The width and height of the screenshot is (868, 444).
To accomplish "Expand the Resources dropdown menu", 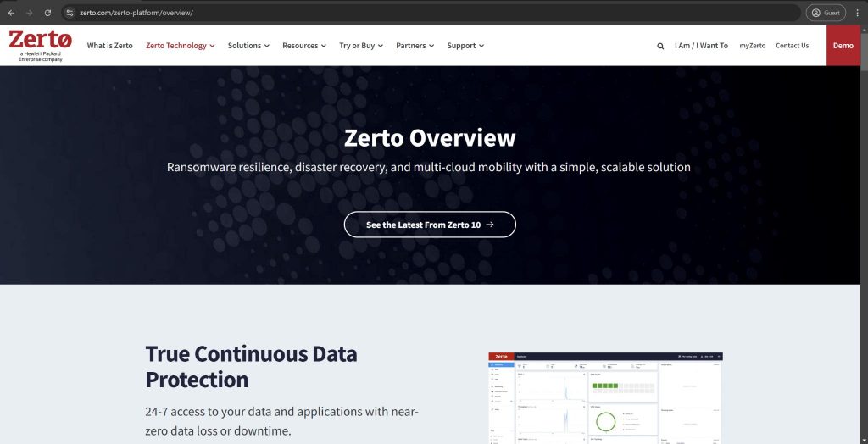I will pos(303,46).
